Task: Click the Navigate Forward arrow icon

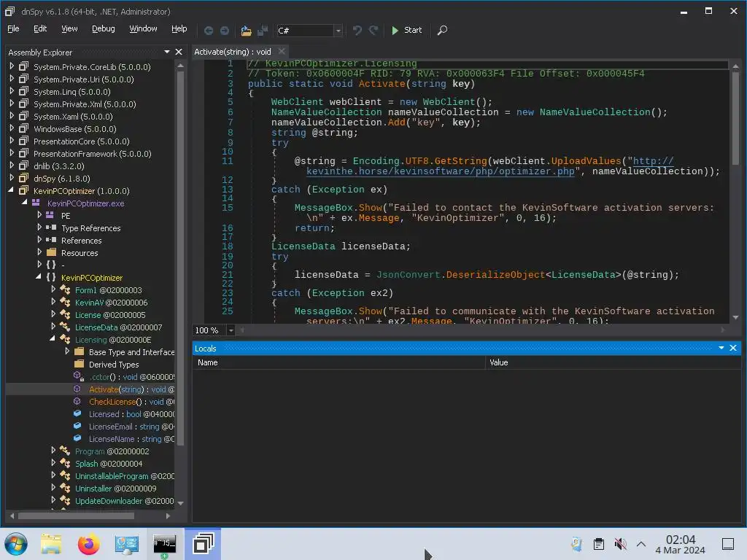Action: (225, 31)
